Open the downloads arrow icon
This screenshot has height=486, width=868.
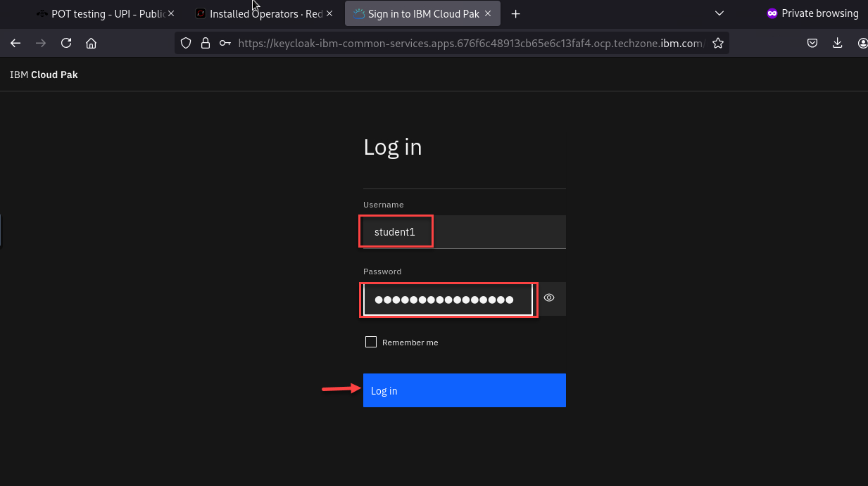click(x=837, y=43)
